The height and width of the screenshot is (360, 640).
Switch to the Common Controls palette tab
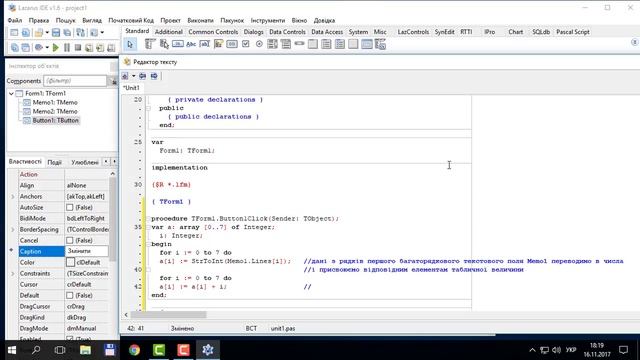[x=213, y=32]
